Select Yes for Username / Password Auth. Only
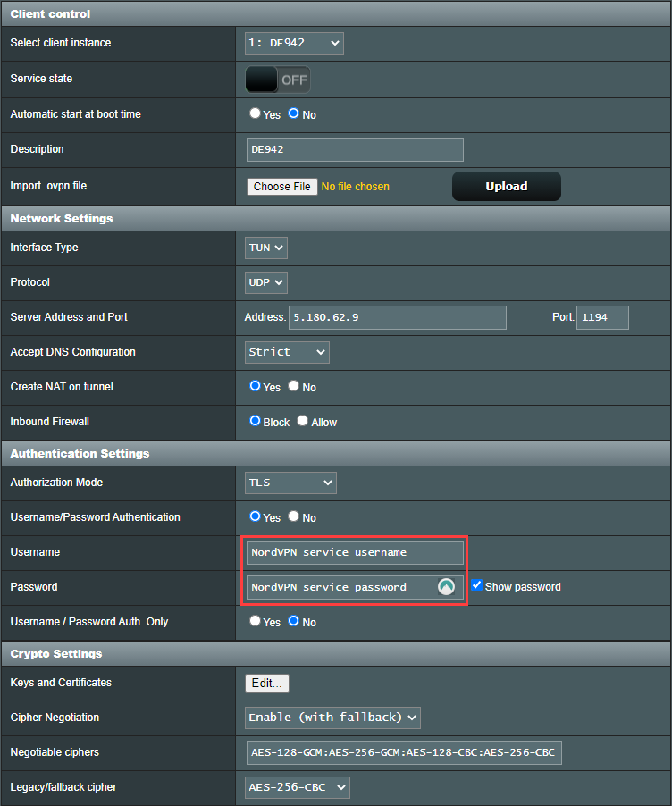Screen dimensions: 672x806 point(256,622)
